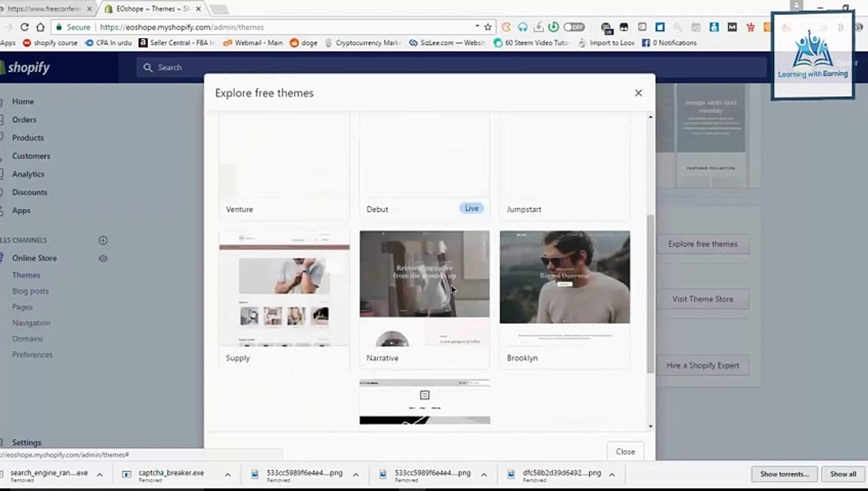The width and height of the screenshot is (868, 491).
Task: Open Facebook 0 Notifications bookmark
Action: (x=669, y=43)
